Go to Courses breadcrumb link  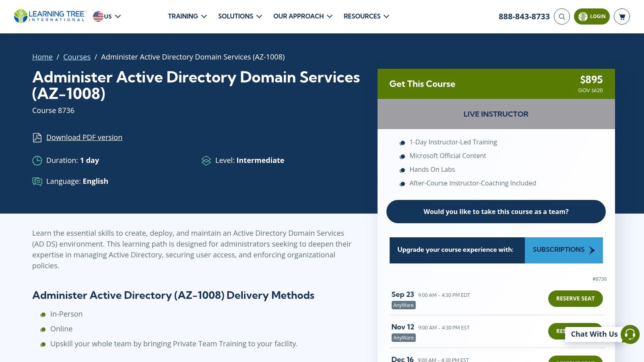tap(77, 57)
